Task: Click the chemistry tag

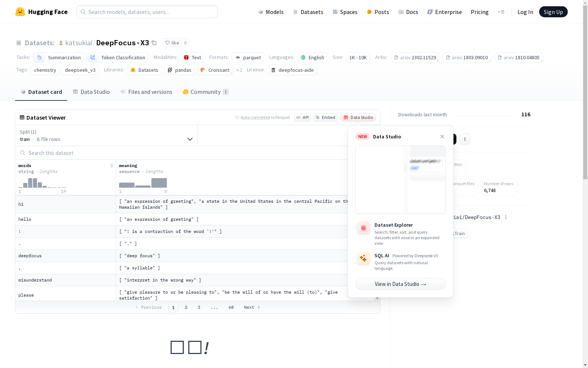Action: (x=45, y=70)
